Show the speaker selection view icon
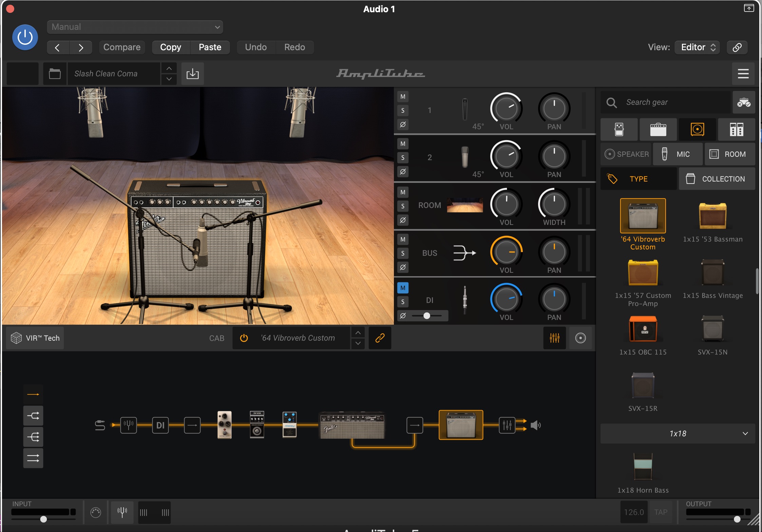The height and width of the screenshot is (532, 762). point(580,338)
